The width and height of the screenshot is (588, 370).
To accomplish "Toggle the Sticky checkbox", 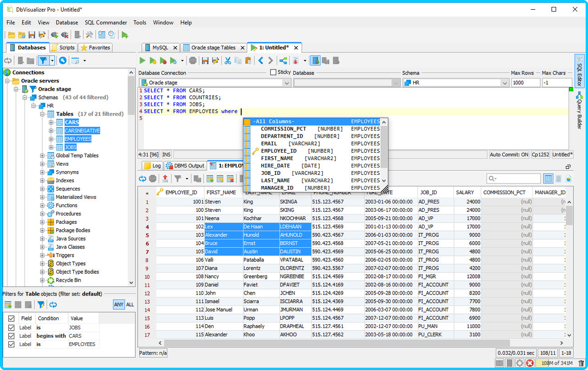I will (x=273, y=72).
